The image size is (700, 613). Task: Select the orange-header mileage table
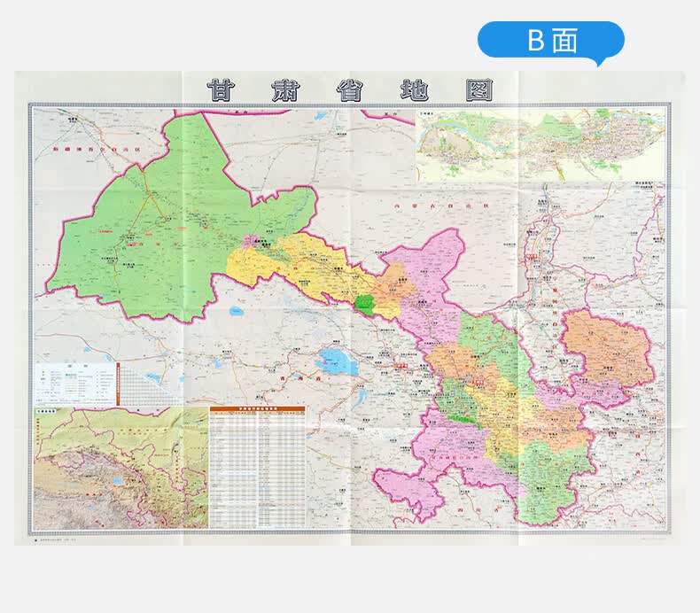pos(258,467)
